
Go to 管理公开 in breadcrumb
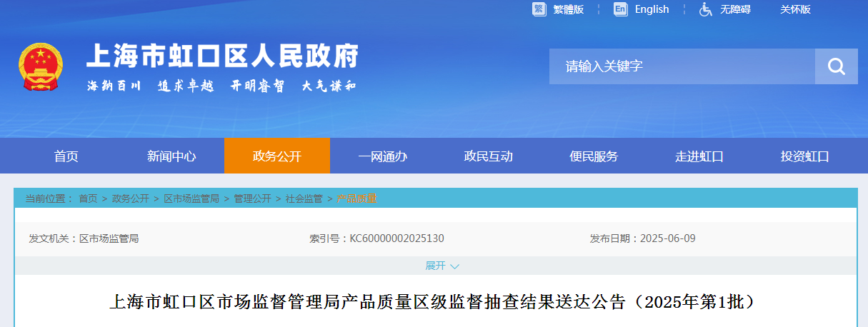pos(252,198)
